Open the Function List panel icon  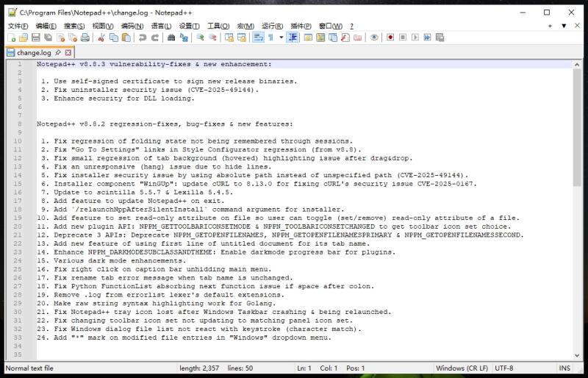pyautogui.click(x=345, y=38)
